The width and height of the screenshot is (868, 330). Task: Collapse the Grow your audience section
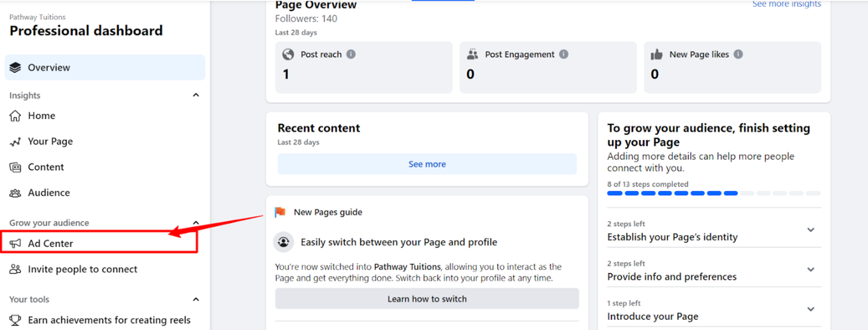click(x=195, y=223)
